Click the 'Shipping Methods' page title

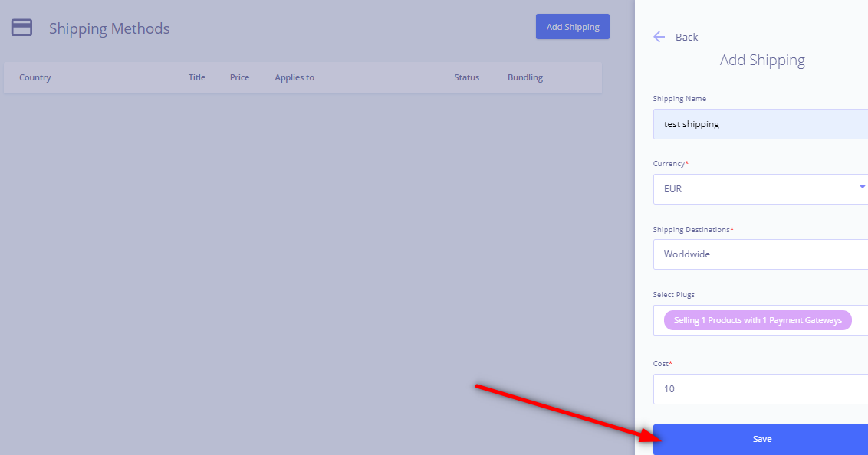[109, 28]
